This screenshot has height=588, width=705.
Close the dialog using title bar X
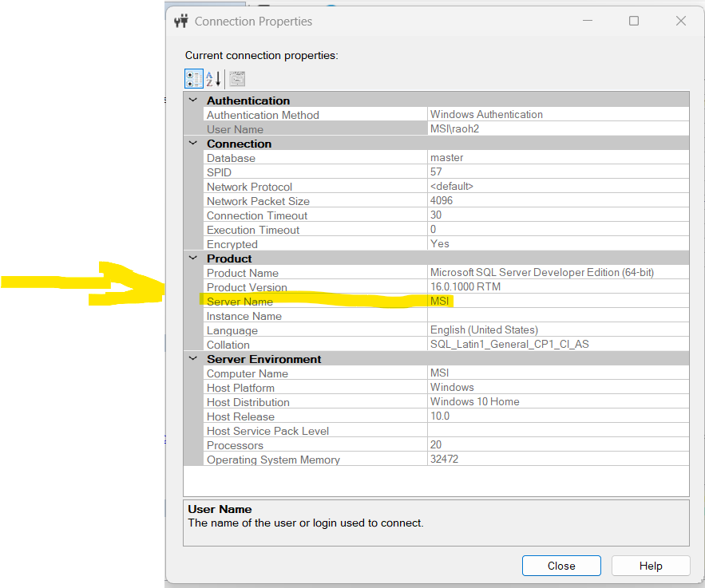tap(681, 22)
